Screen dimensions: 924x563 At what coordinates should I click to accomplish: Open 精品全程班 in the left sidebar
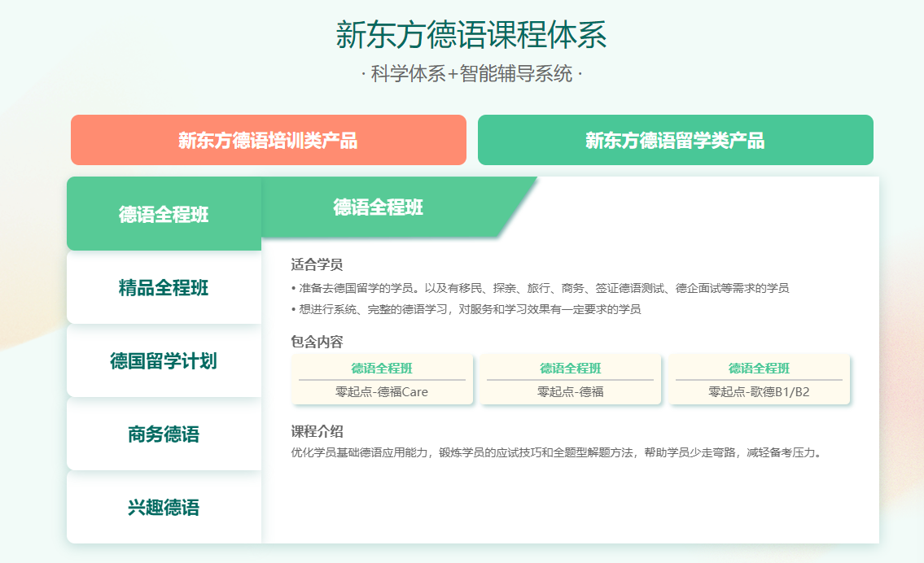click(x=164, y=288)
